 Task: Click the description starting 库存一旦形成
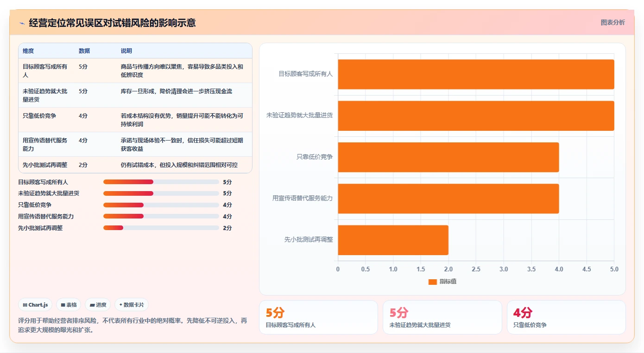click(177, 91)
